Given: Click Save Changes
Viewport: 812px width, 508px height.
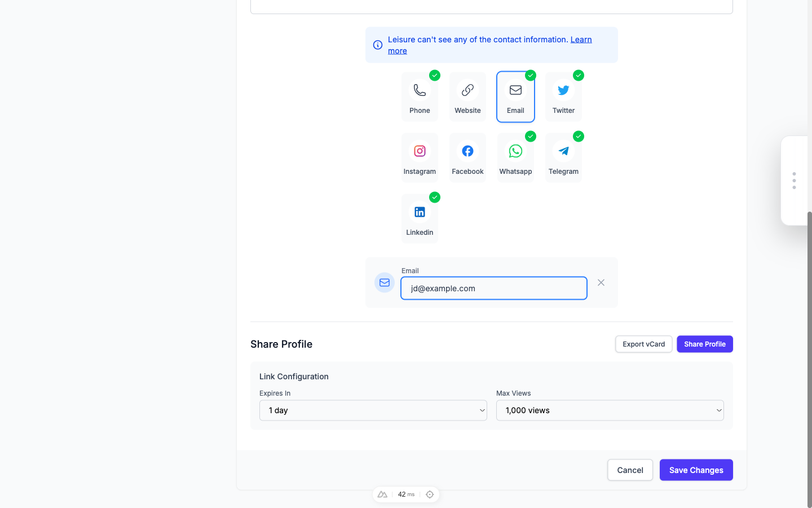Looking at the screenshot, I should (696, 470).
